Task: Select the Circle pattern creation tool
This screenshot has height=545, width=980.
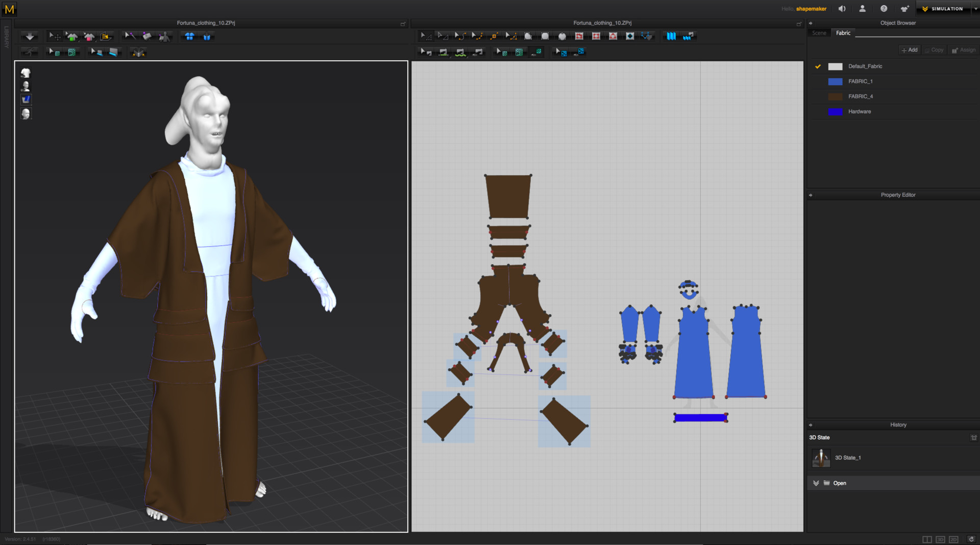Action: (x=562, y=36)
